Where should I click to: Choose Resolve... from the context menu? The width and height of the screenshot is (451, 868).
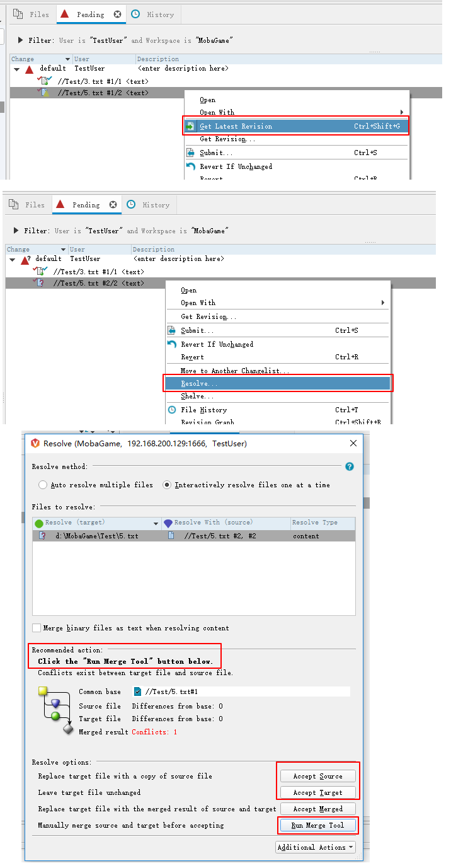[199, 383]
